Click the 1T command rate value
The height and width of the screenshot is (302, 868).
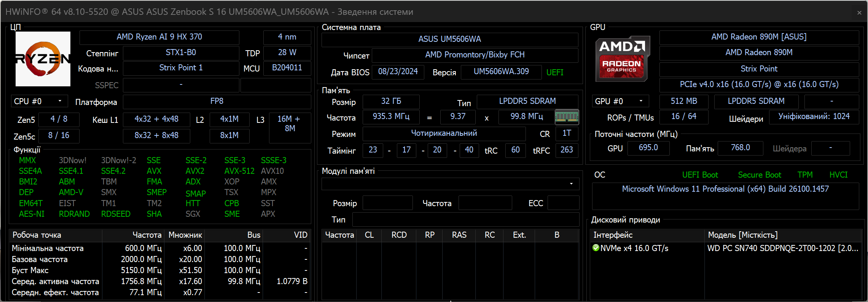tap(567, 133)
